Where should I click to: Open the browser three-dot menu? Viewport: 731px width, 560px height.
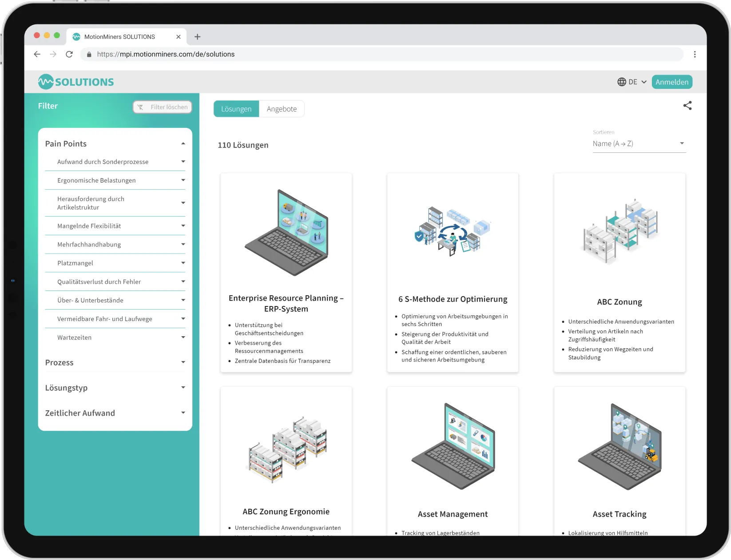pyautogui.click(x=695, y=54)
